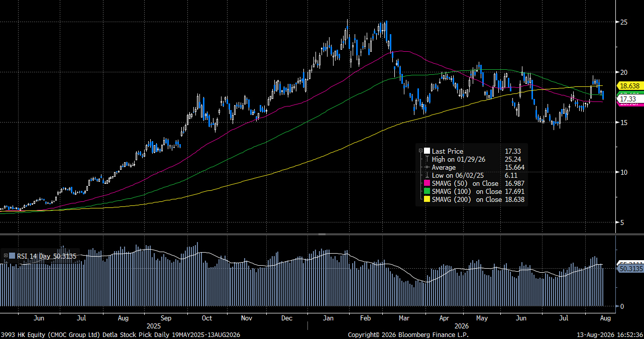Image resolution: width=644 pixels, height=339 pixels.
Task: Click the Nov month label on time axis
Action: pos(246,318)
